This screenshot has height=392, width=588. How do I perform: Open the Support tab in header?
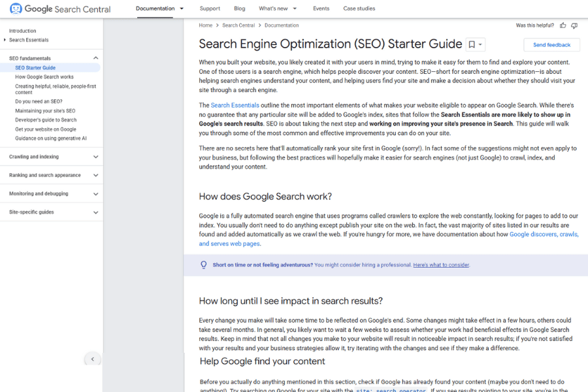[210, 8]
